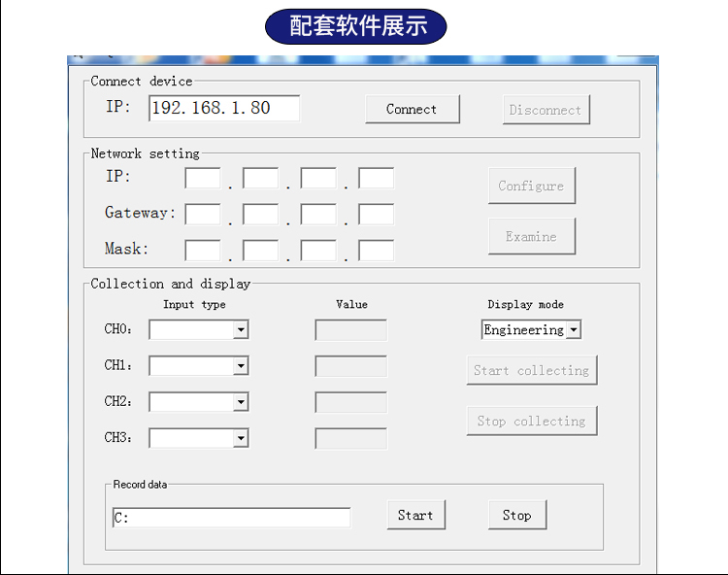Click second octet of Mask field
The image size is (728, 575).
pyautogui.click(x=260, y=251)
